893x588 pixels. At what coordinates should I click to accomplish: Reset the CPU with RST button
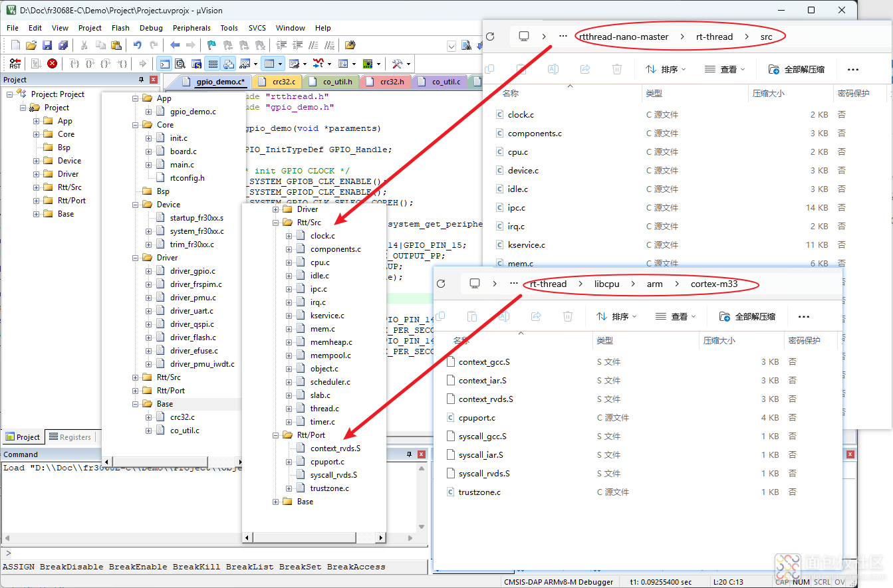tap(15, 64)
